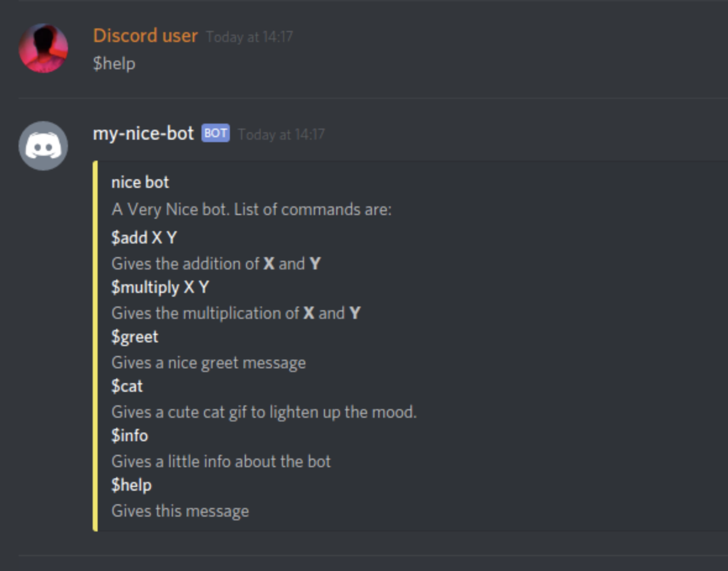Click the $help command field in embed
Viewport: 728px width, 571px height.
point(132,485)
